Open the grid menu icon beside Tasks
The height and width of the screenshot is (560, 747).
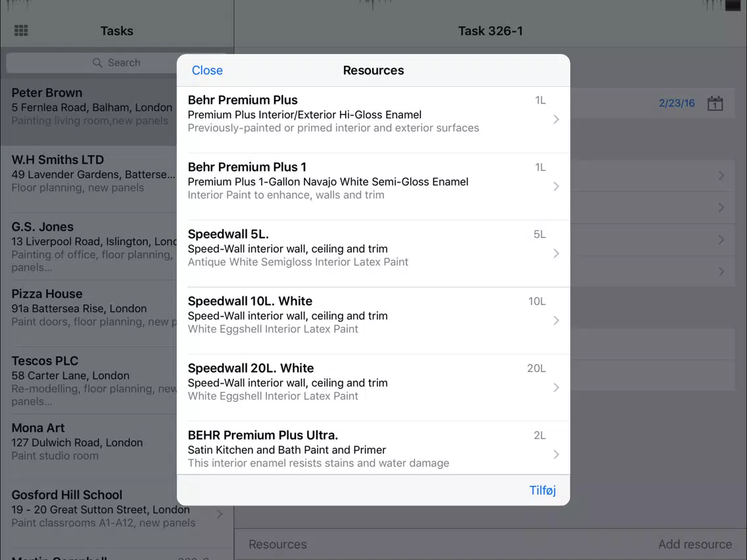coord(21,31)
